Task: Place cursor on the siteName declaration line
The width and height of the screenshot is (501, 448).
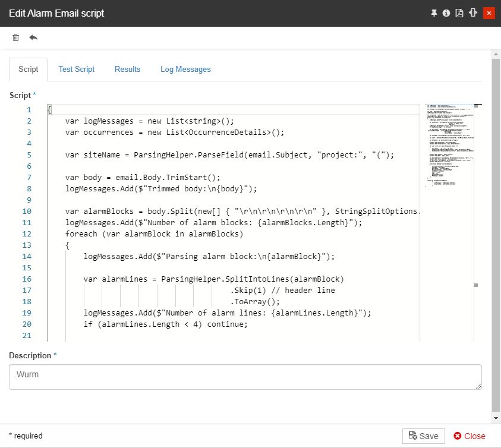Action: (229, 155)
